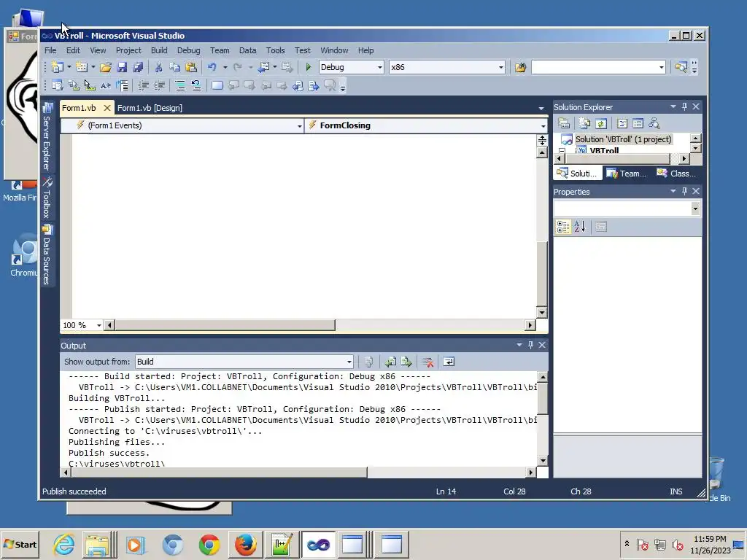Toggle a bookmark with the rectangle icon
Image resolution: width=747 pixels, height=560 pixels.
pos(217,86)
